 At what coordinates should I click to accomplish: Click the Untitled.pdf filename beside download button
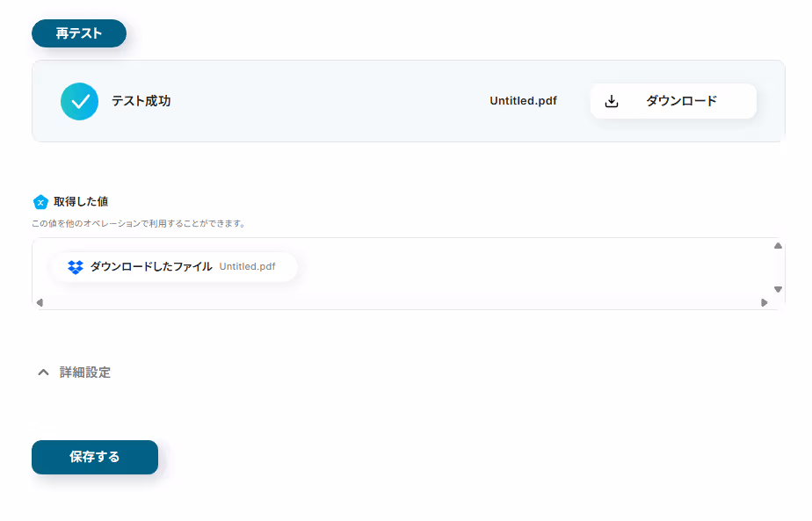[523, 101]
